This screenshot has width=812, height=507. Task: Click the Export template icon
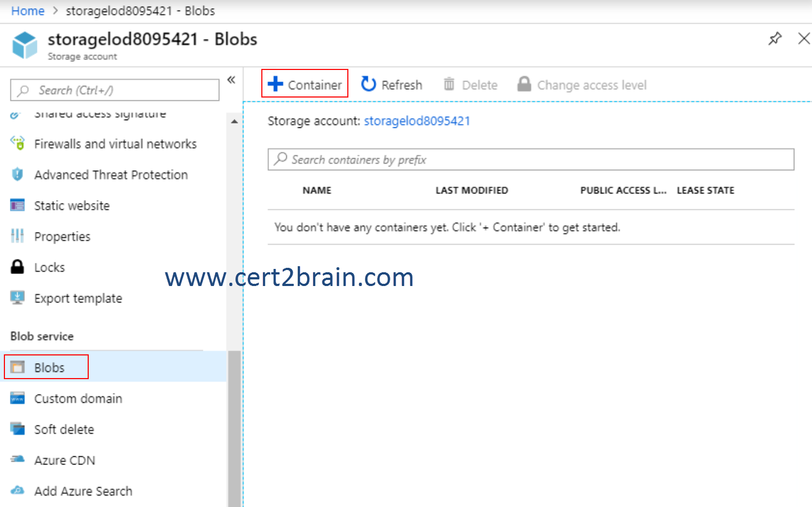coord(18,298)
